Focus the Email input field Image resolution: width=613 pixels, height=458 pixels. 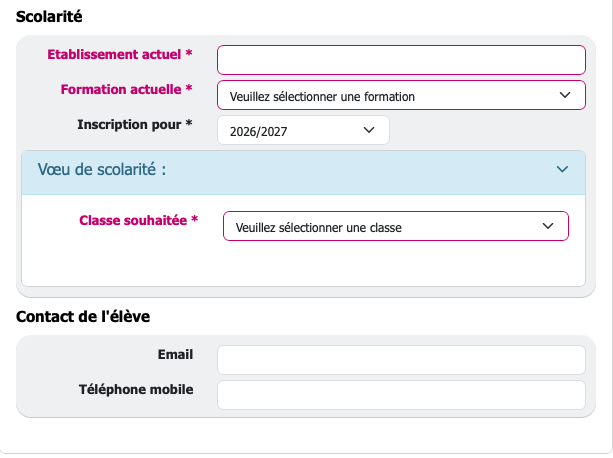tap(401, 360)
